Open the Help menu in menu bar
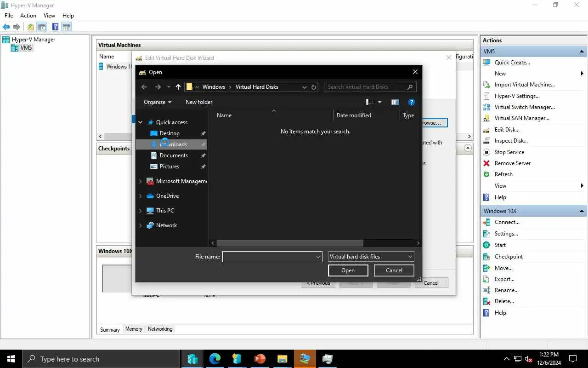The height and width of the screenshot is (368, 588). pos(68,16)
